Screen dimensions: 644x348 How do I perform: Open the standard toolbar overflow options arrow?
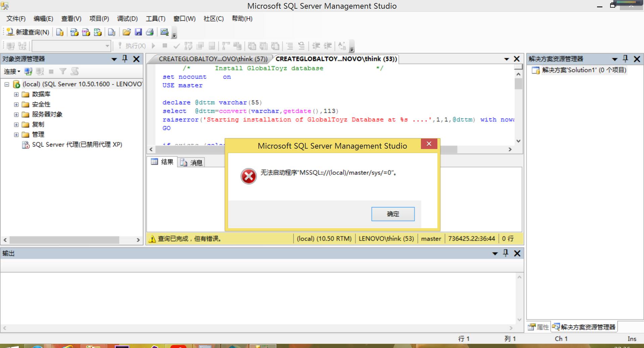[x=174, y=33]
